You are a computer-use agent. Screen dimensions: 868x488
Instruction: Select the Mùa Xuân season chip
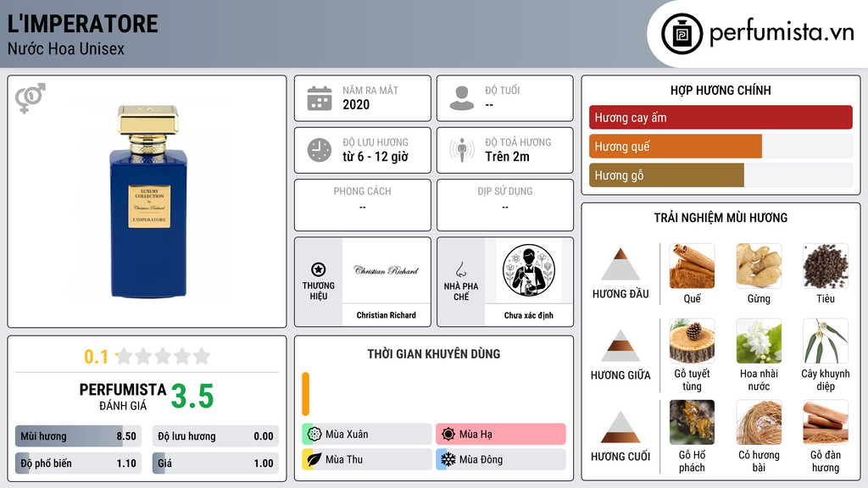coord(367,435)
